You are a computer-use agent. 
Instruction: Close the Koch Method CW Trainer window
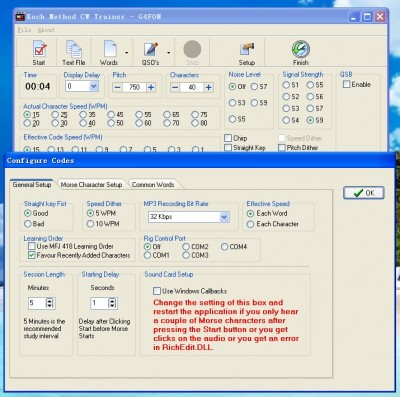click(380, 17)
